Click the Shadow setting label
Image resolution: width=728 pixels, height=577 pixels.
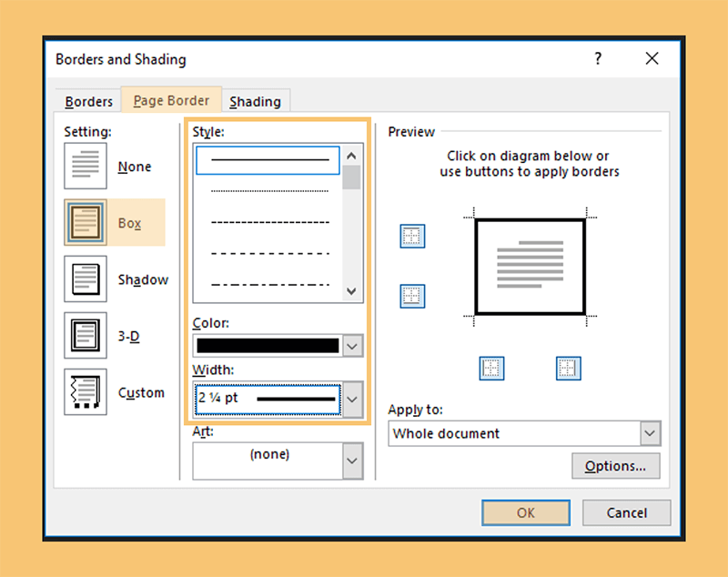(x=143, y=279)
